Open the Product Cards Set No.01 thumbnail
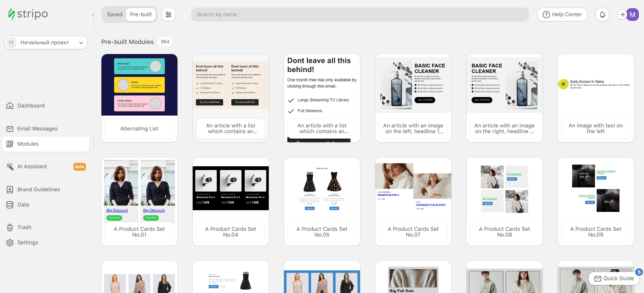 (x=139, y=190)
